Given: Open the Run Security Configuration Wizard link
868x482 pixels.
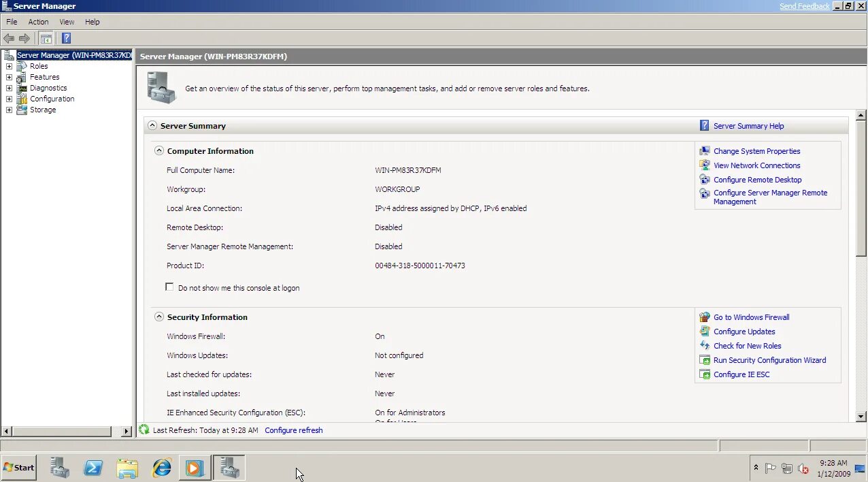Looking at the screenshot, I should (x=769, y=360).
